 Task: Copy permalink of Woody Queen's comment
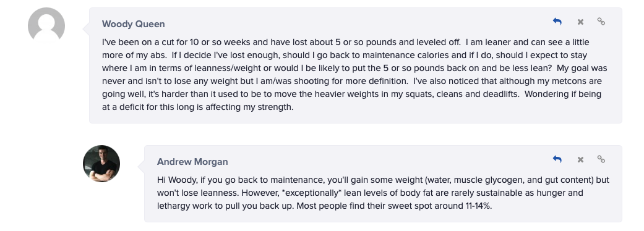[601, 22]
